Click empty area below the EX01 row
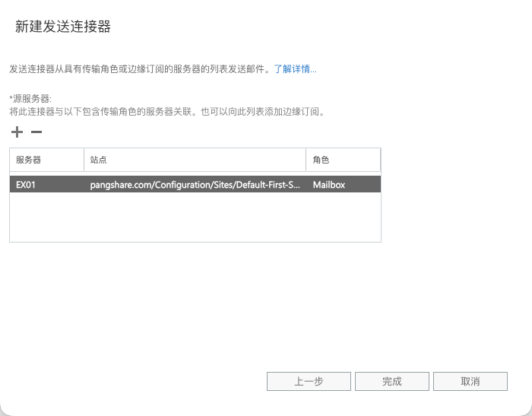The height and width of the screenshot is (416, 532). pyautogui.click(x=195, y=217)
